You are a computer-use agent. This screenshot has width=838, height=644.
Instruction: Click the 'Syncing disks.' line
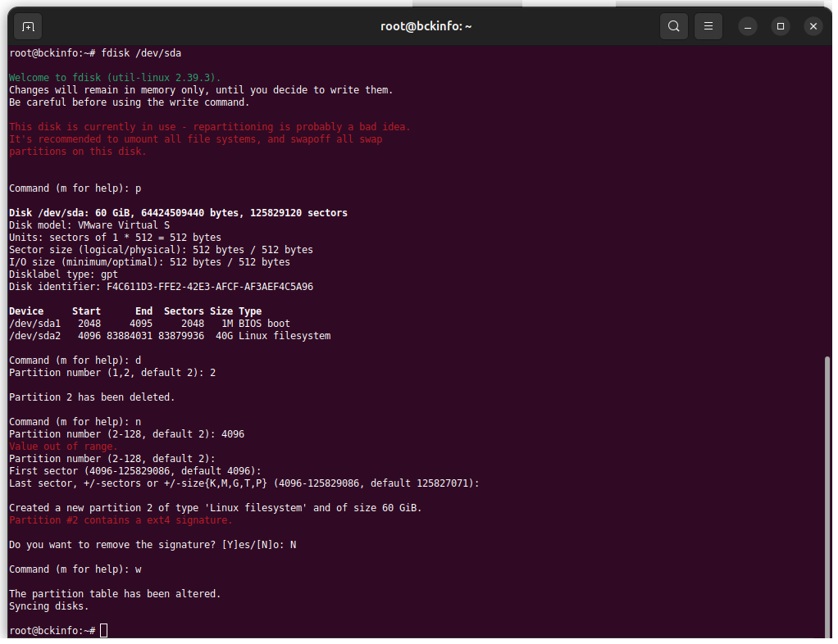[x=49, y=606]
